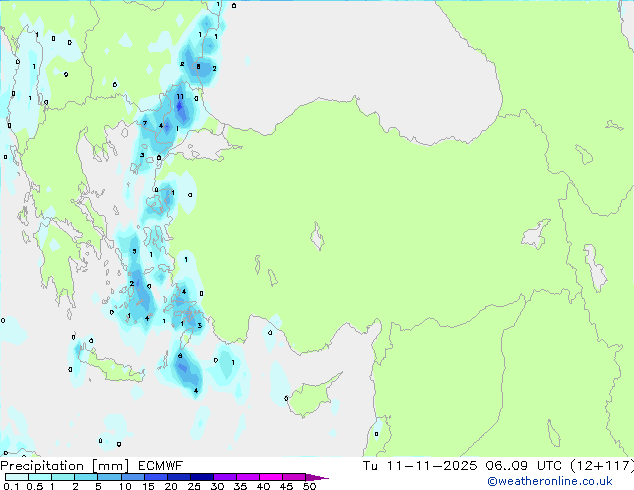Click the forecast offset (12+117)
Screen dimensions: 634x490
pyautogui.click(x=602, y=466)
